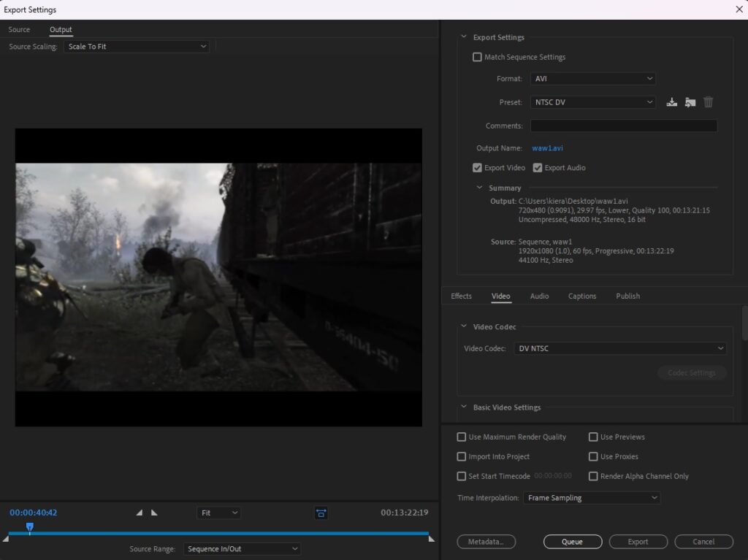This screenshot has width=748, height=560.
Task: Click the Import Preset icon
Action: point(690,102)
